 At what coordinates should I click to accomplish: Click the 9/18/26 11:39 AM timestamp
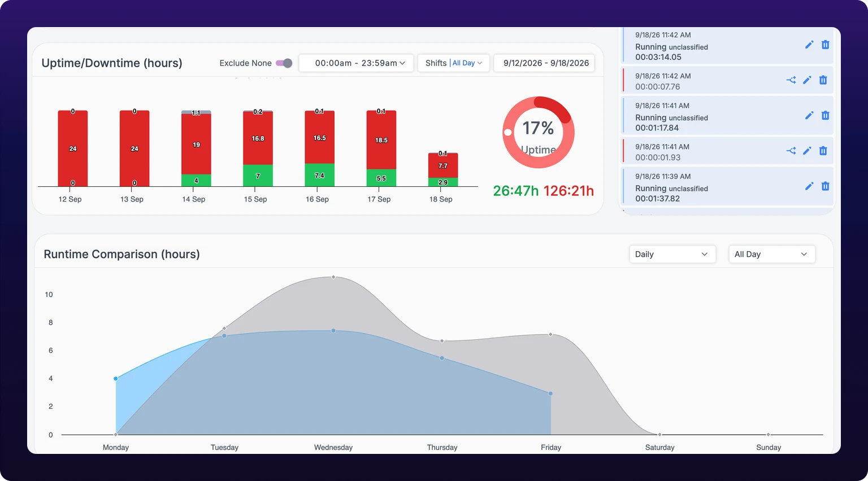tap(663, 176)
